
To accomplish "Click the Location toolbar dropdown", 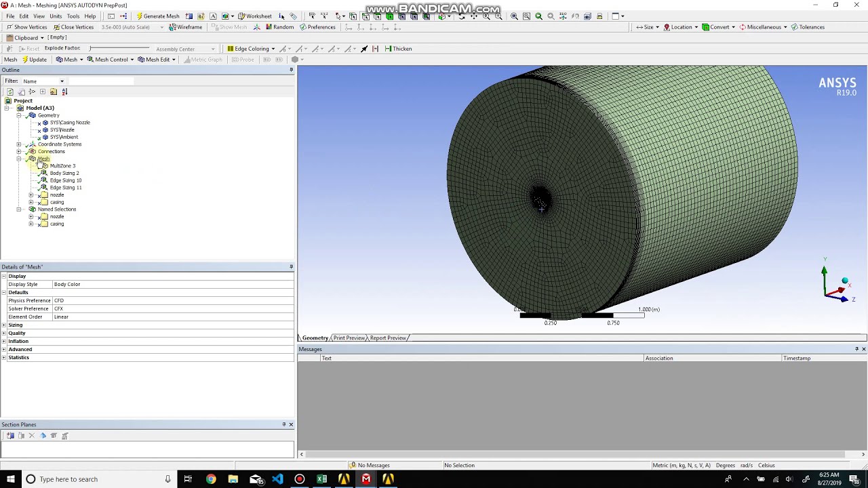I will pyautogui.click(x=681, y=27).
